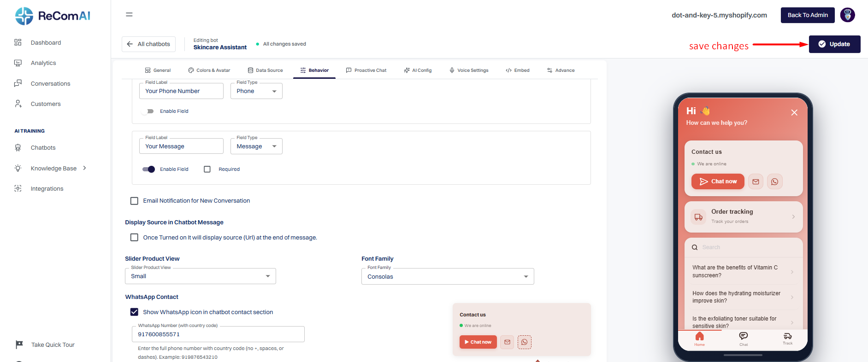
Task: Click the email icon in phone preview
Action: pyautogui.click(x=756, y=181)
